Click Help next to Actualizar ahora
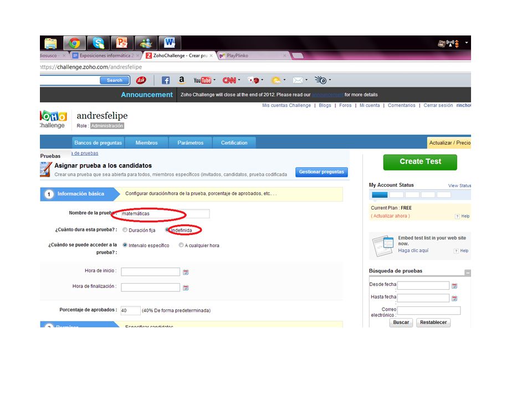 coord(463,216)
